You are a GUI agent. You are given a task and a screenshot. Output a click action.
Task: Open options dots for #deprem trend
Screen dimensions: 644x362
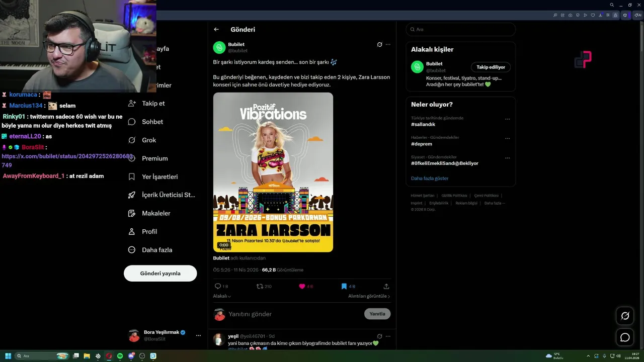[507, 138]
